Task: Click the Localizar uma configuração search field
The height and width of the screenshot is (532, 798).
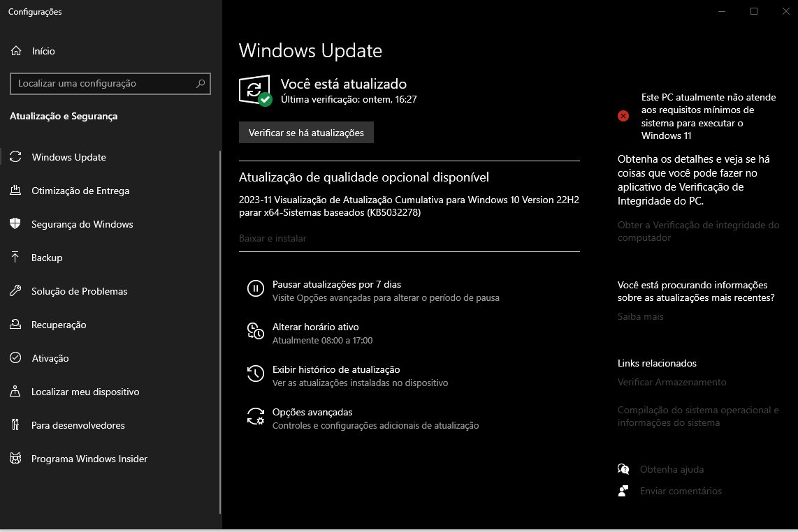Action: click(110, 83)
